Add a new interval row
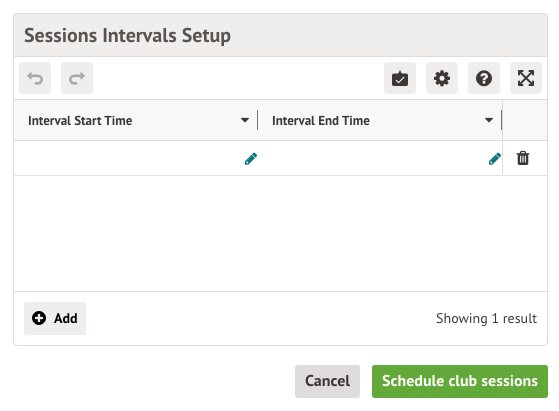 (x=55, y=318)
